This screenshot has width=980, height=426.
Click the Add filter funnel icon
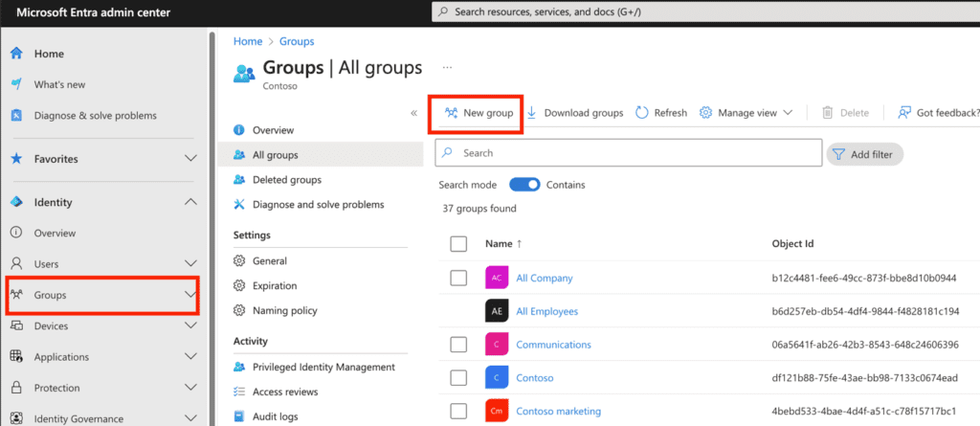coord(838,154)
